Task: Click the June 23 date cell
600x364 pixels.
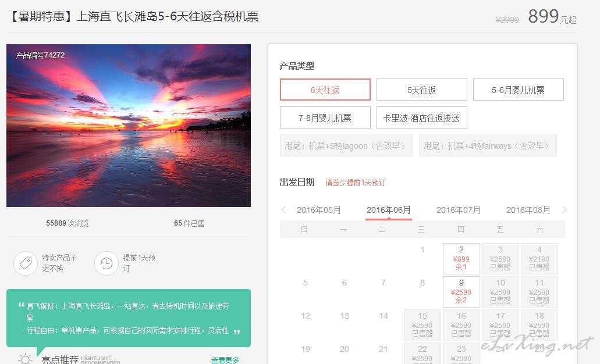Action: pyautogui.click(x=461, y=354)
